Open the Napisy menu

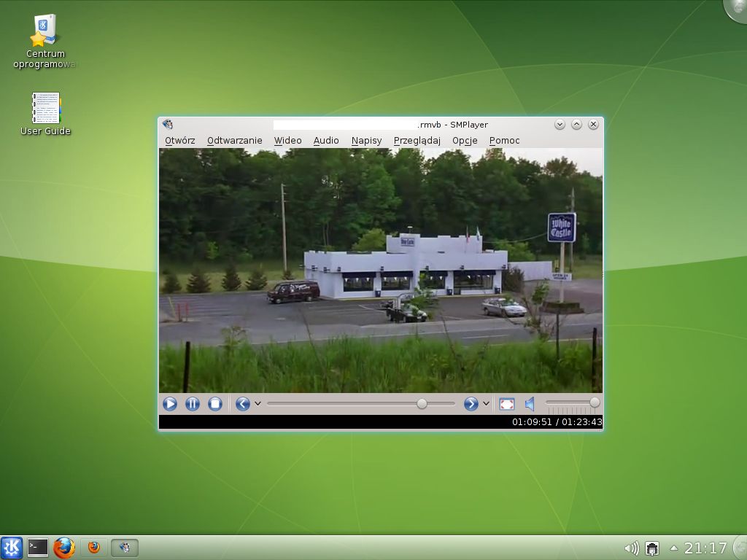[366, 141]
